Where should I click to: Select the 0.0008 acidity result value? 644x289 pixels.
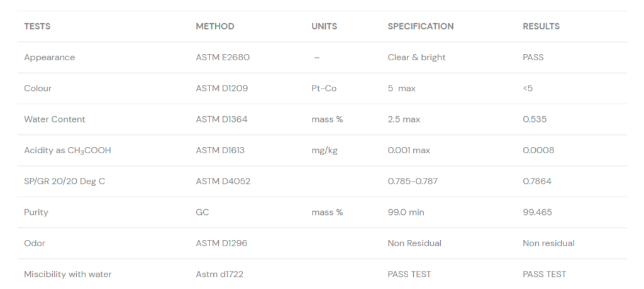(x=538, y=150)
